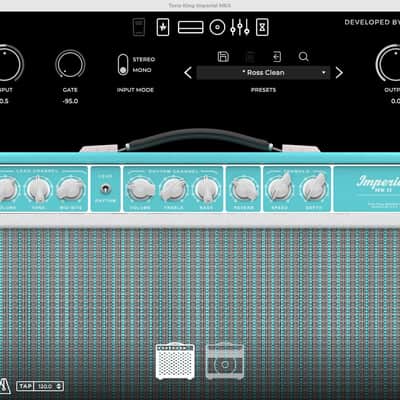
Task: Click the Rhythm channel Bass knob
Action: tap(206, 189)
